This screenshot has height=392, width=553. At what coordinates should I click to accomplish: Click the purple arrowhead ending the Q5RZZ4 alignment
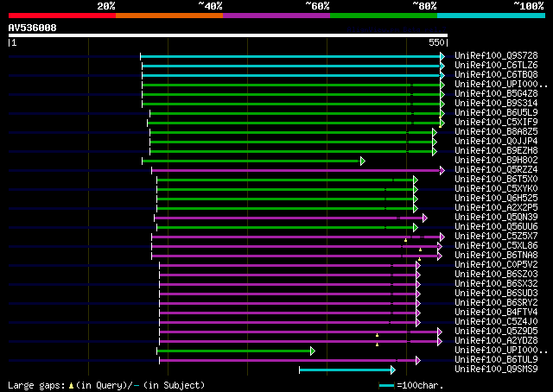pos(442,171)
